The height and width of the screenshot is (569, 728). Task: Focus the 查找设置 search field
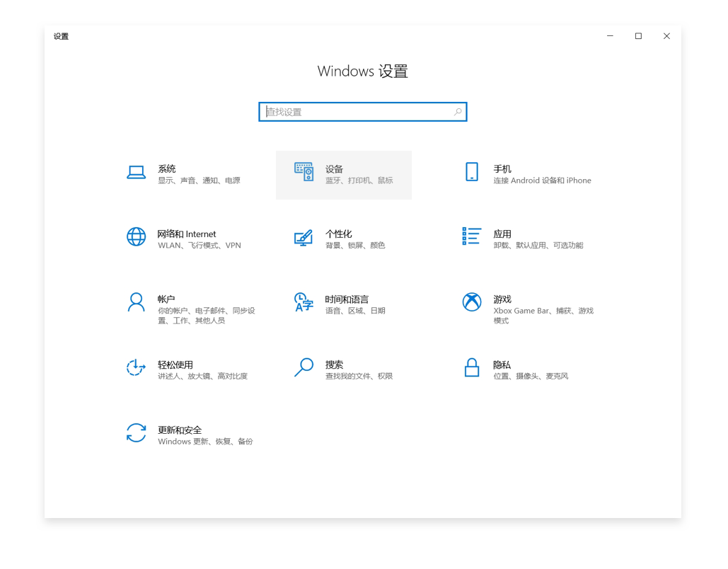(363, 112)
